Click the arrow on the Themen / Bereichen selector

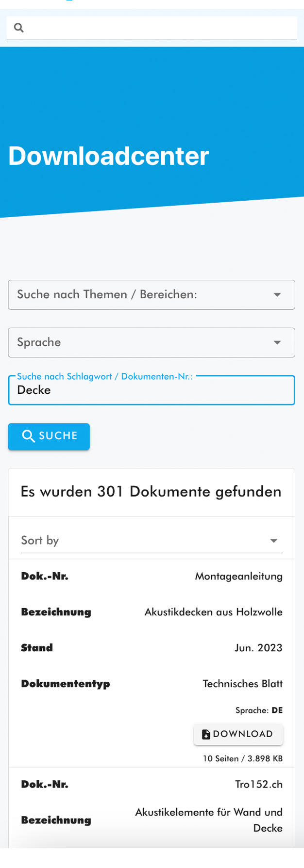277,295
